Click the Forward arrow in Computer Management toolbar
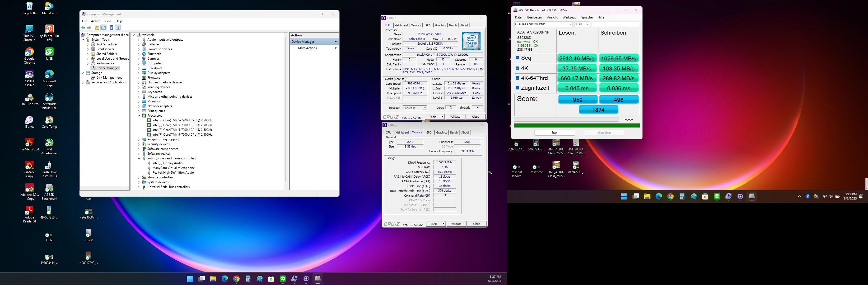Screen dimensions: 868x285 pyautogui.click(x=89, y=28)
